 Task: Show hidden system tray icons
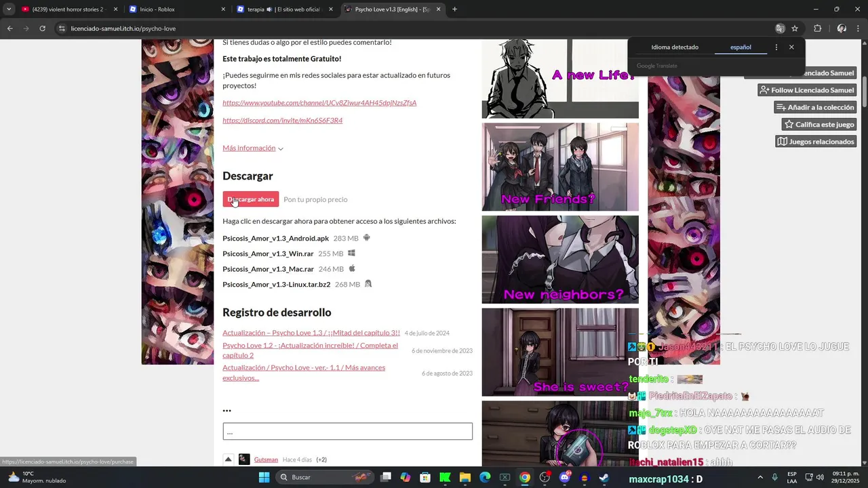click(759, 477)
